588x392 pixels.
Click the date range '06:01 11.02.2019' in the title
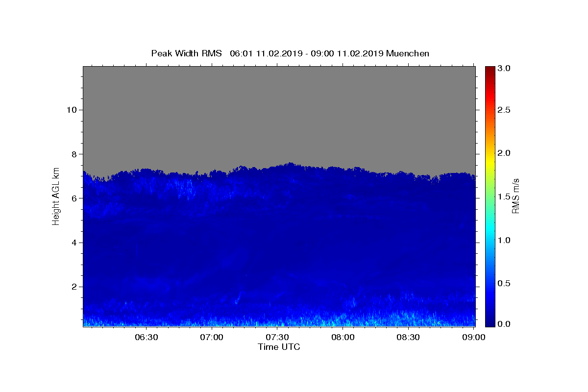pos(266,53)
